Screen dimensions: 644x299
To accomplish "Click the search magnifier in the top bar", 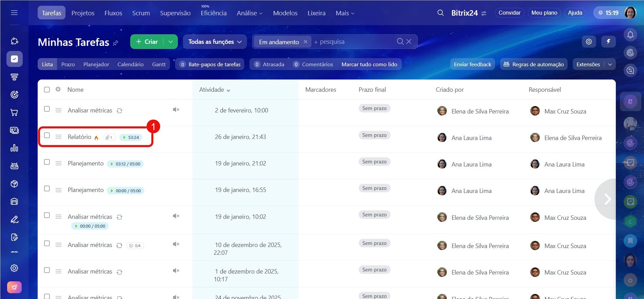I will (440, 13).
